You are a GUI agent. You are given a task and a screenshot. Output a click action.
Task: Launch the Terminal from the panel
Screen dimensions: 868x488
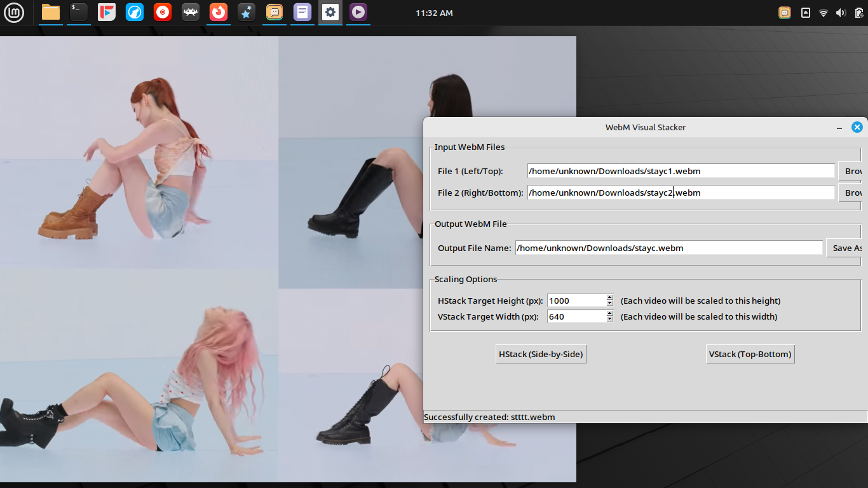(79, 12)
